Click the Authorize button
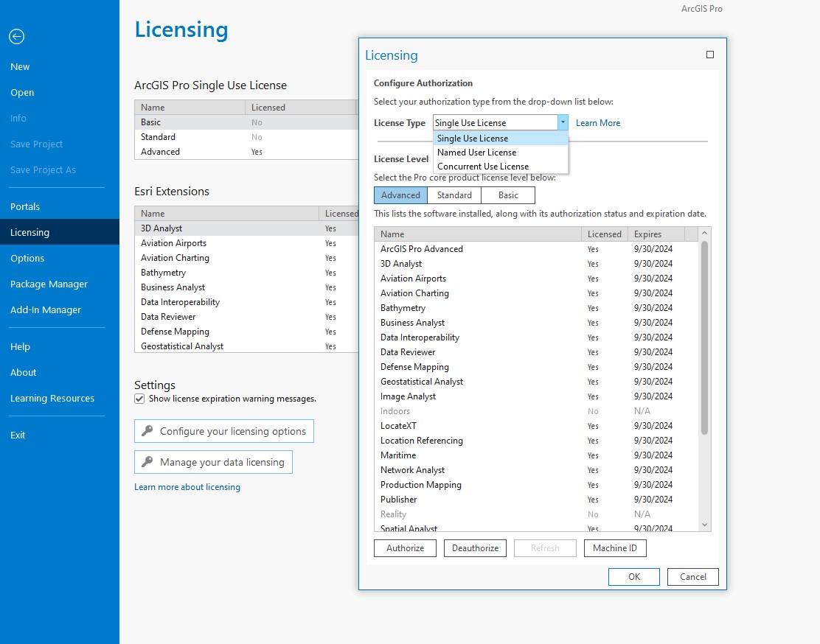Screen dimensions: 820x644 (x=405, y=547)
